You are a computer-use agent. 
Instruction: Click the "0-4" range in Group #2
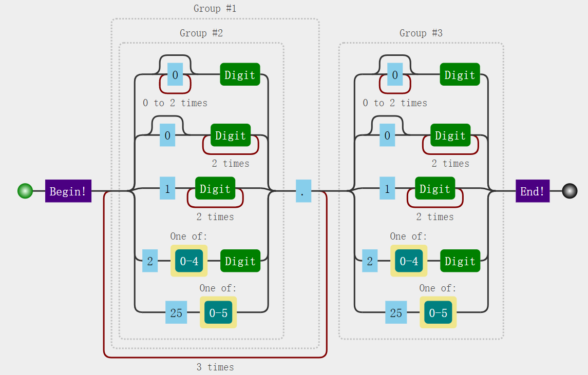pos(189,261)
